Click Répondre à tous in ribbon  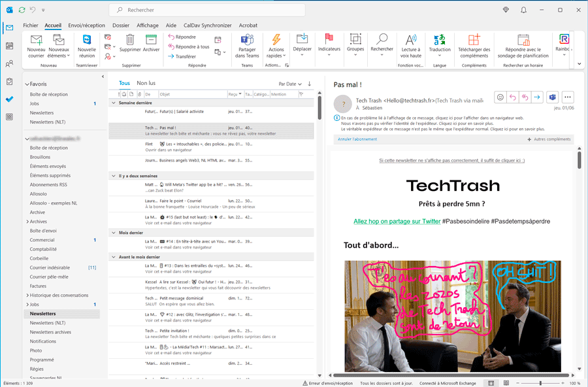point(189,46)
